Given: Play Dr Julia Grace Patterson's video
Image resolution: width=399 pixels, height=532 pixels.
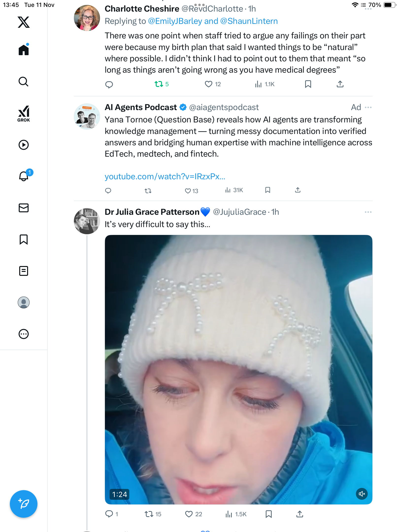Looking at the screenshot, I should 238,369.
